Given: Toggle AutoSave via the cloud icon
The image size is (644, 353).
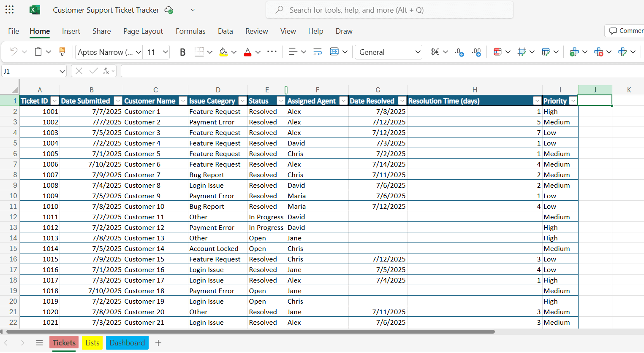Looking at the screenshot, I should click(168, 10).
